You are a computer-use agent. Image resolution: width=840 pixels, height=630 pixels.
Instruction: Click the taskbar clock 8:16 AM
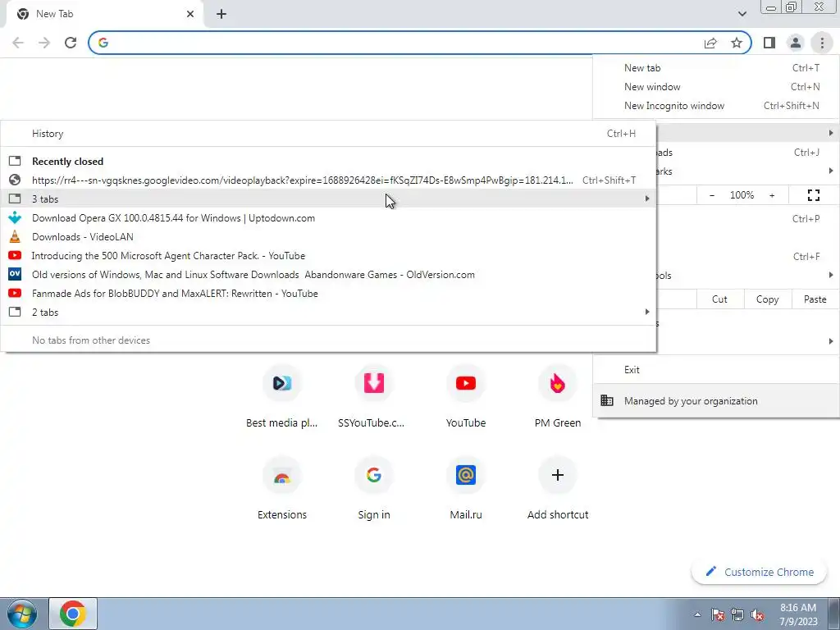(x=798, y=614)
